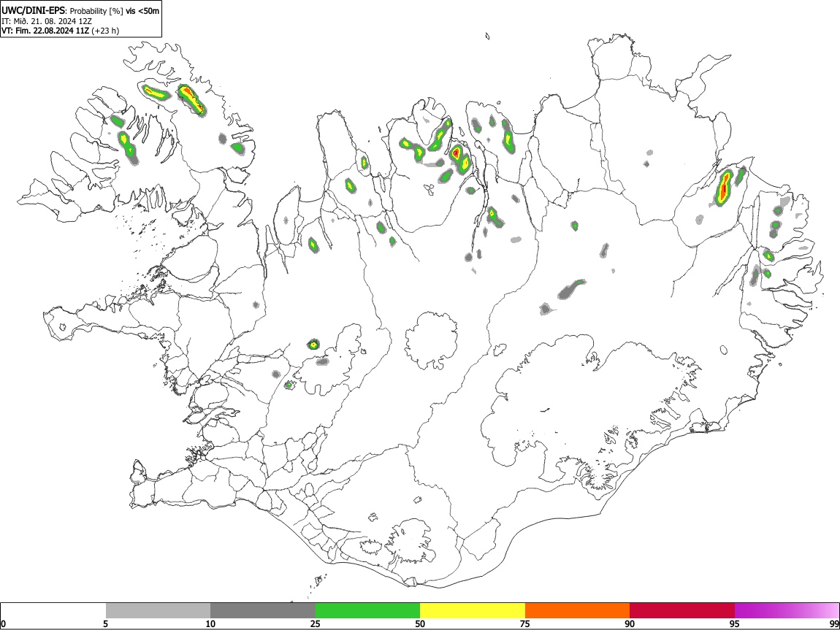Click the red 90–95% legend swatch
The image size is (840, 630).
682,611
